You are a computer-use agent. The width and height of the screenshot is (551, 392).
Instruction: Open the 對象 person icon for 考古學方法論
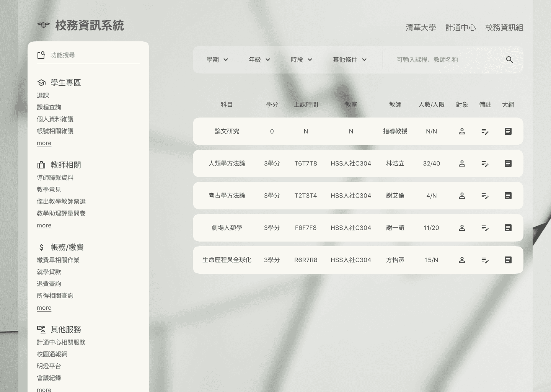click(462, 196)
